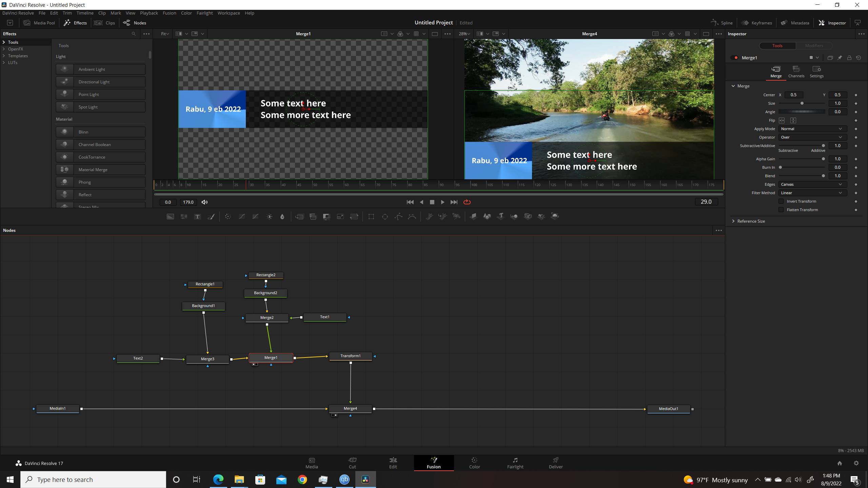Toggle horizontal Flip button
Viewport: 868px width, 488px height.
(x=782, y=120)
